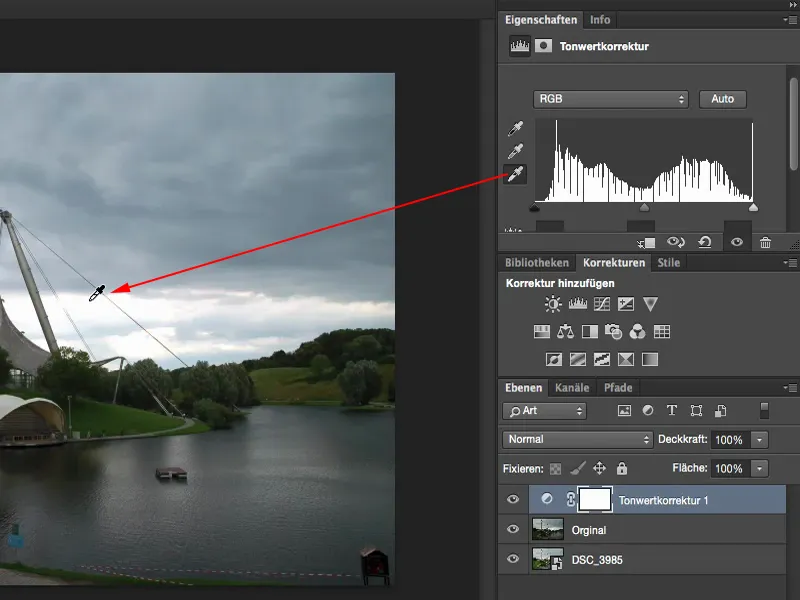Add a Hue/Saturation adjustment
Screen dimensions: 800x600
541,332
